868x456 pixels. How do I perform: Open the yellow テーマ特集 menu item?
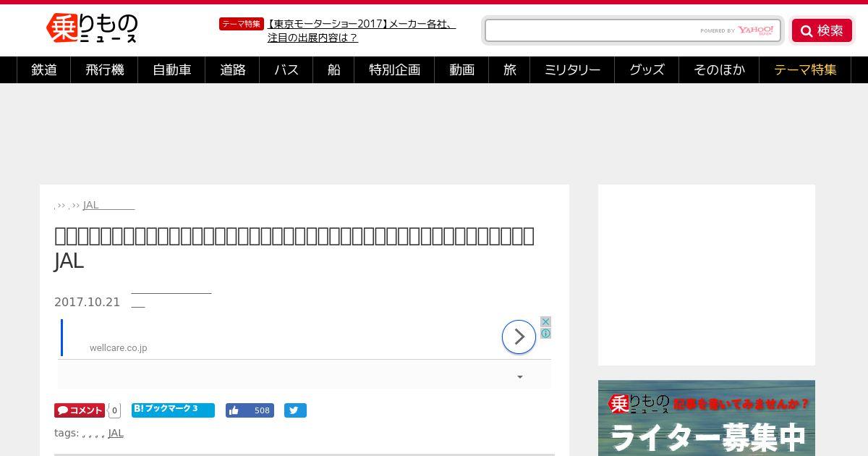pyautogui.click(x=805, y=69)
